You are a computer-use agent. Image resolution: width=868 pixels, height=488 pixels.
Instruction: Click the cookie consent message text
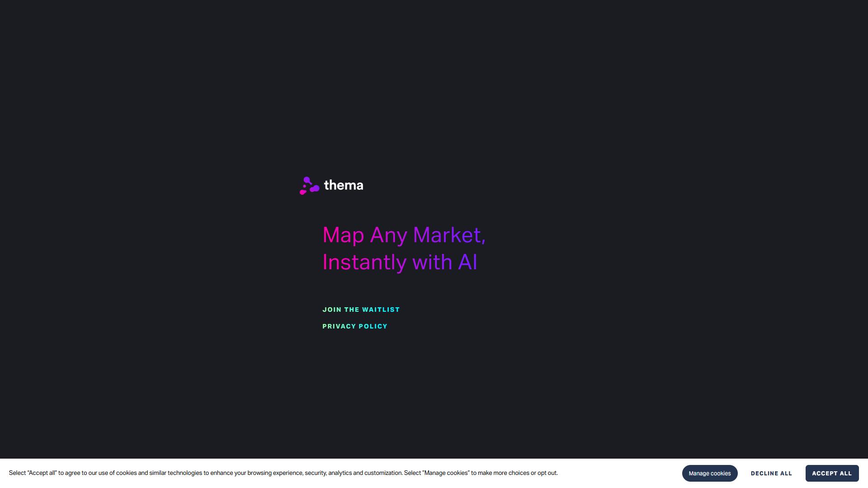[x=283, y=473]
